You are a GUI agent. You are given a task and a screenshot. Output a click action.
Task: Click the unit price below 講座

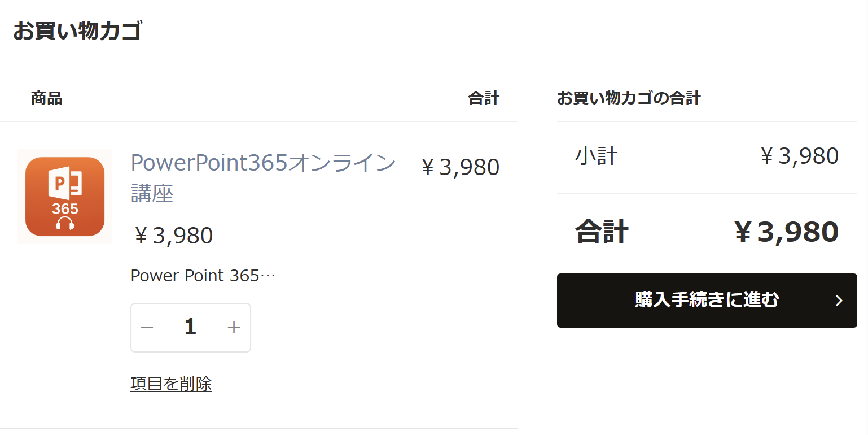(173, 236)
